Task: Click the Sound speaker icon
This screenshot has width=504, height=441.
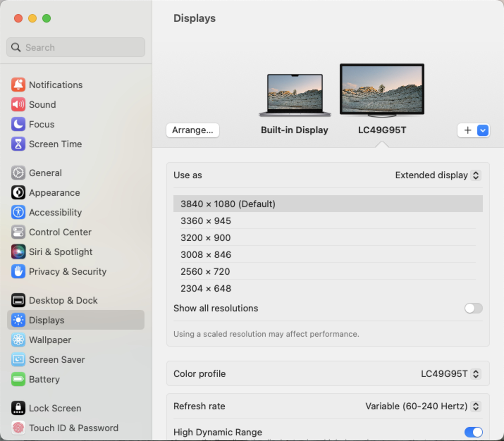Action: 18,105
